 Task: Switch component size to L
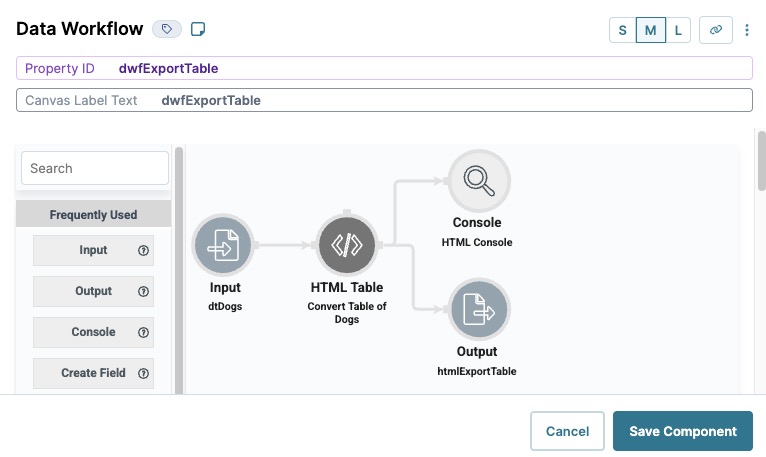(678, 30)
